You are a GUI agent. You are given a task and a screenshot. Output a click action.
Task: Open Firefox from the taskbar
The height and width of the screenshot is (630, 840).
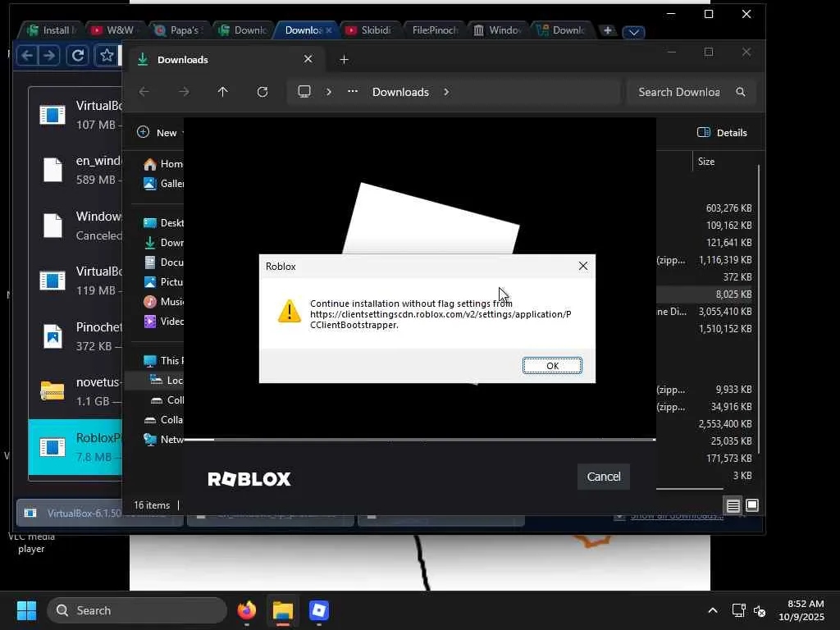click(x=247, y=610)
